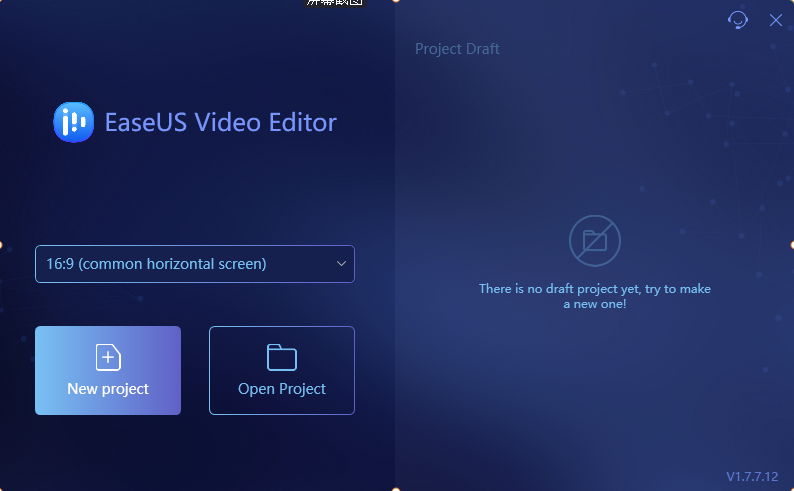Click the New project button
Image resolution: width=794 pixels, height=491 pixels.
tap(108, 371)
